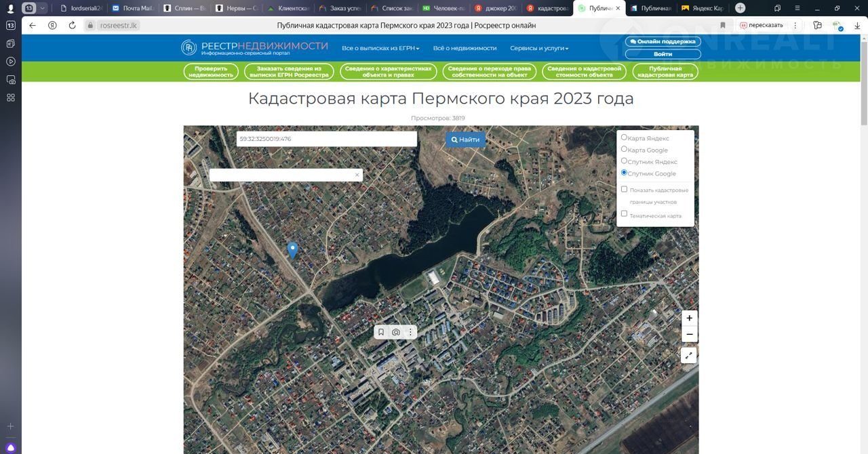868x454 pixels.
Task: Zoom out the map with minus button
Action: click(689, 334)
